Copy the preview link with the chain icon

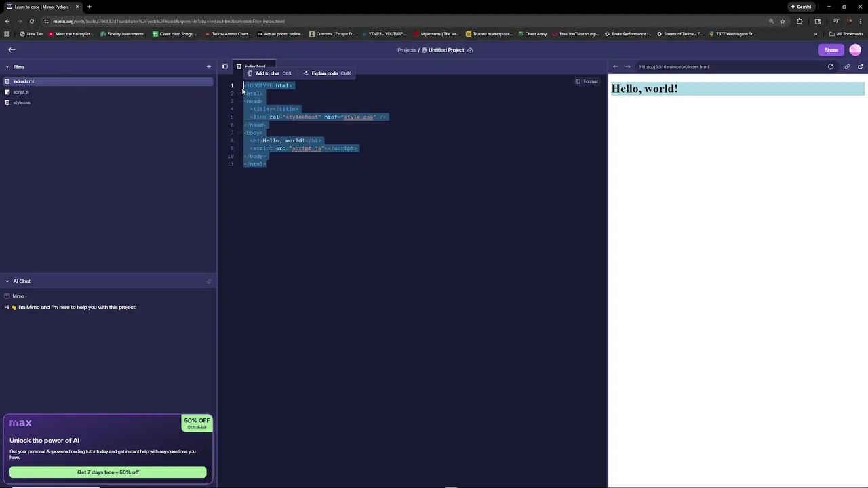tap(847, 66)
